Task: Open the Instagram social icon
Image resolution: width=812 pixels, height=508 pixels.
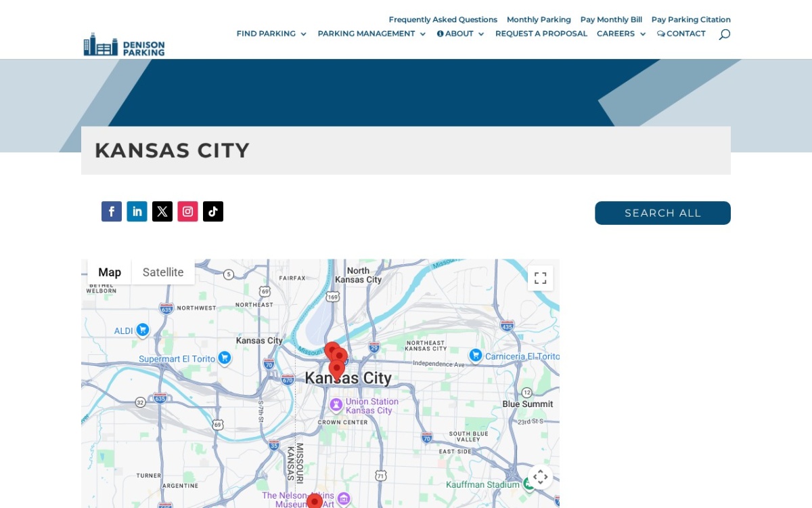Action: point(187,211)
